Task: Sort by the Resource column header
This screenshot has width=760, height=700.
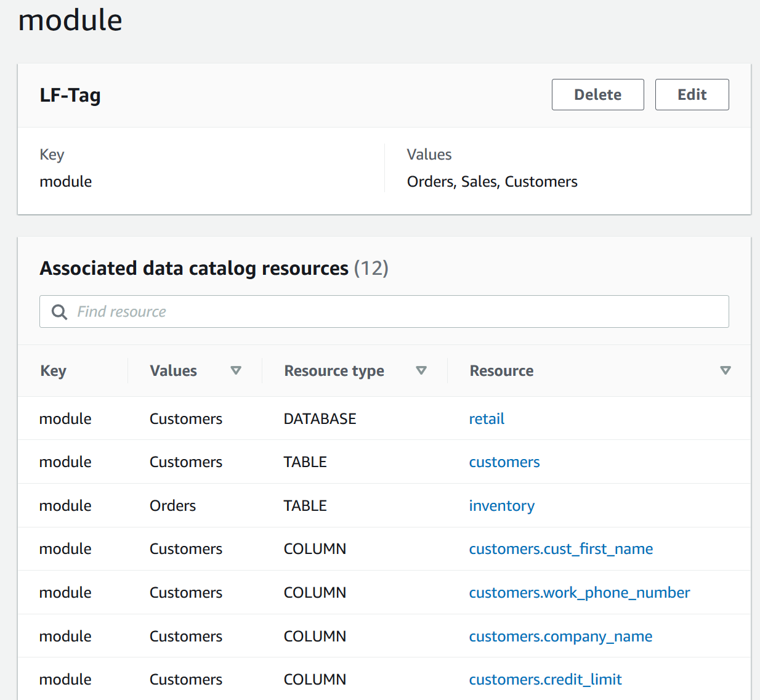Action: 501,370
